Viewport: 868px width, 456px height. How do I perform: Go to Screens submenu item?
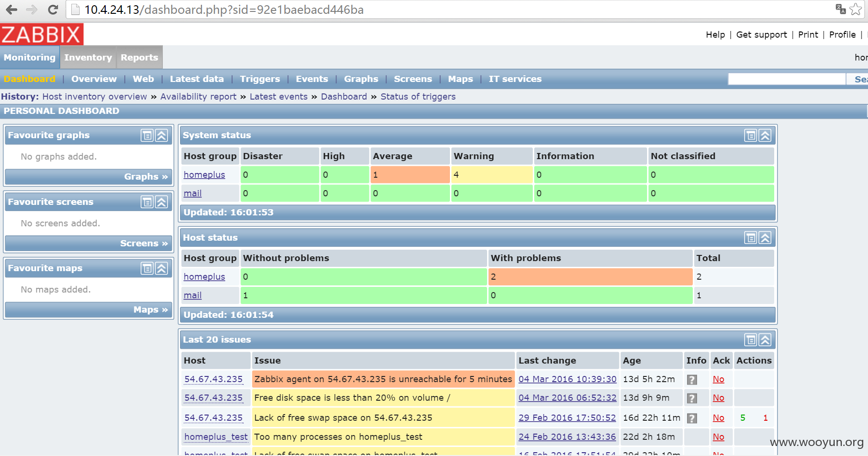(x=413, y=79)
